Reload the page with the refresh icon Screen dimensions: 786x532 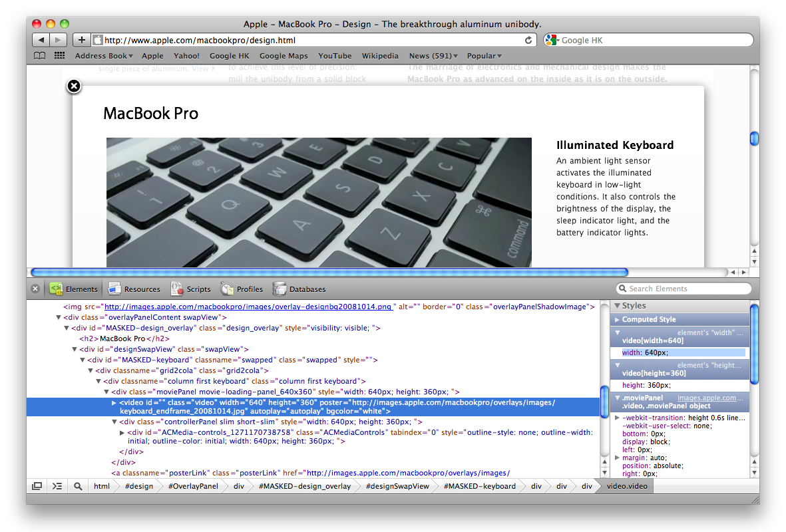(528, 40)
